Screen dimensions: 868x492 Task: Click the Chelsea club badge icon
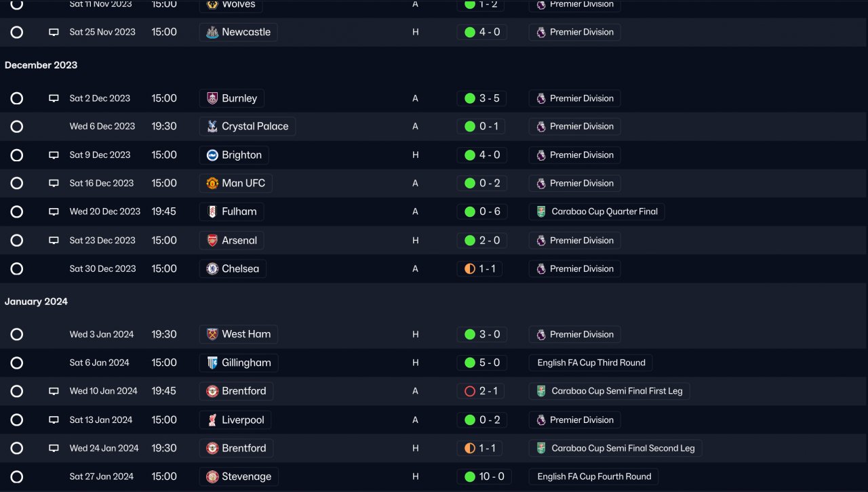[212, 268]
